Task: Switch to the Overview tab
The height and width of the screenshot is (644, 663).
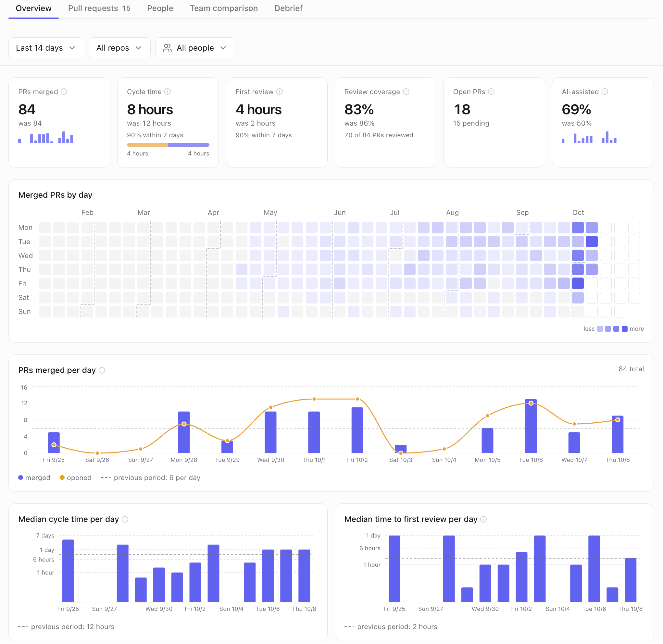Action: pyautogui.click(x=33, y=8)
